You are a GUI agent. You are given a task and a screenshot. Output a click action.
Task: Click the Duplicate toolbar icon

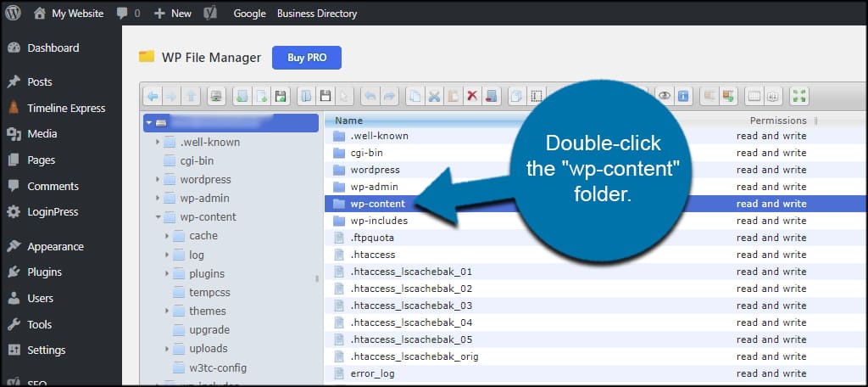coord(517,96)
